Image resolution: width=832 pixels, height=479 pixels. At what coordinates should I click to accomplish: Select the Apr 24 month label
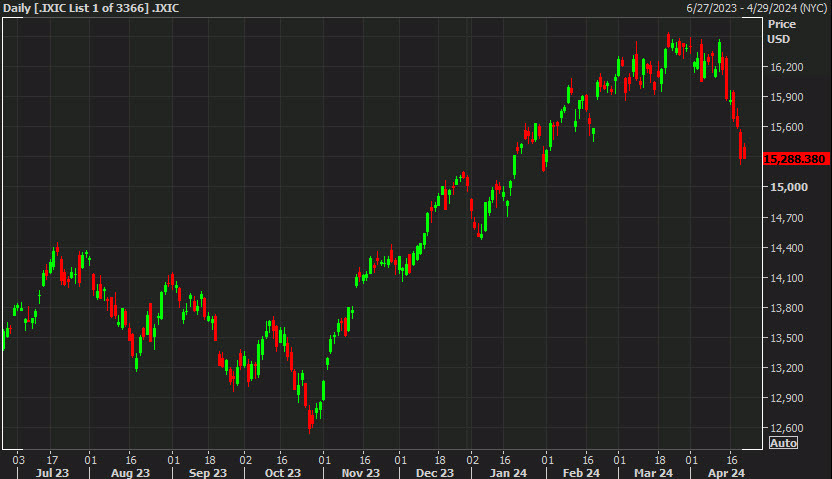click(x=726, y=473)
